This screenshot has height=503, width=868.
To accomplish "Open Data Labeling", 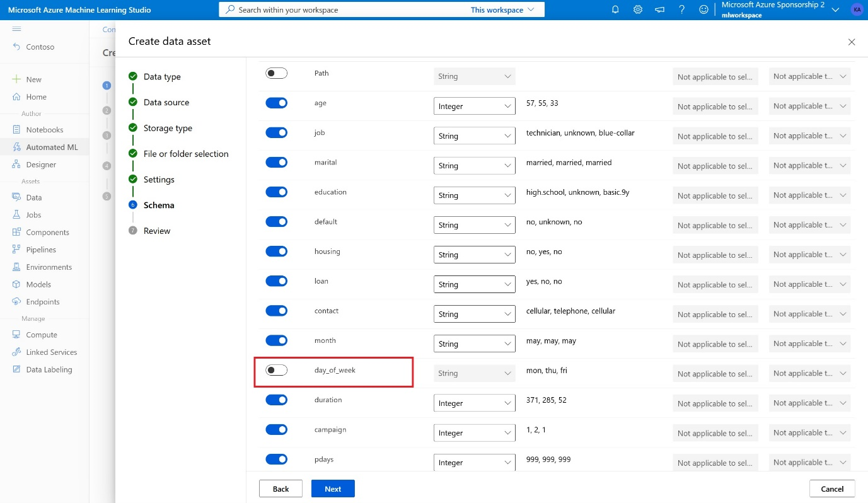I will [49, 369].
